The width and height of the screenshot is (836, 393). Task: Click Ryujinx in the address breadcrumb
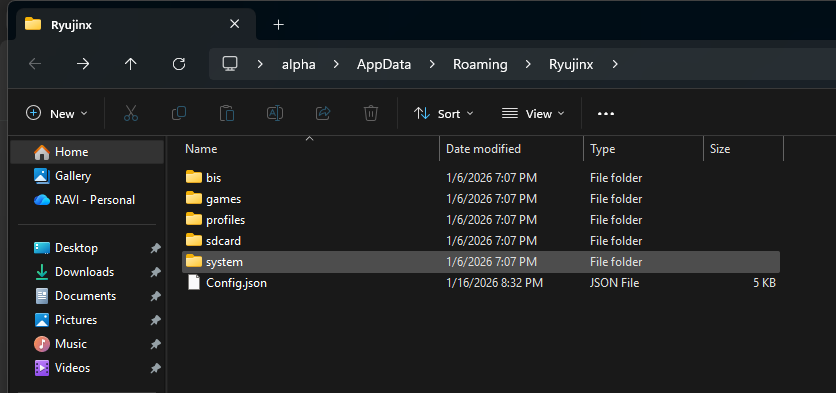[571, 65]
